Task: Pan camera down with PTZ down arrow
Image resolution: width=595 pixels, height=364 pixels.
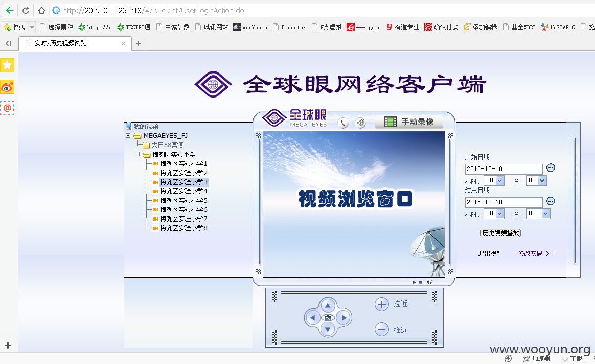Action: [x=328, y=329]
